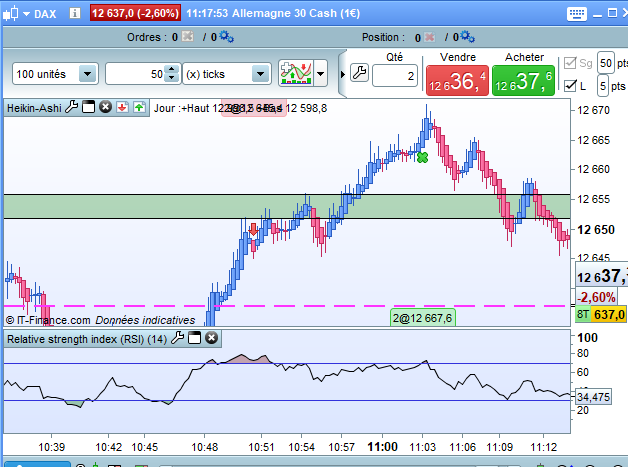The height and width of the screenshot is (467, 628).
Task: Remove the Heikin-Ashi price series
Action: 105,107
